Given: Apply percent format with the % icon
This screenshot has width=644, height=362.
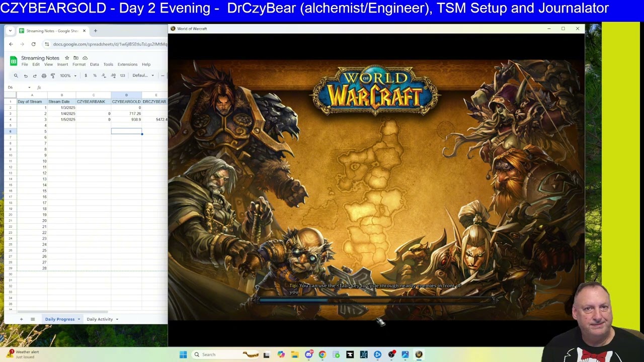Looking at the screenshot, I should (95, 75).
